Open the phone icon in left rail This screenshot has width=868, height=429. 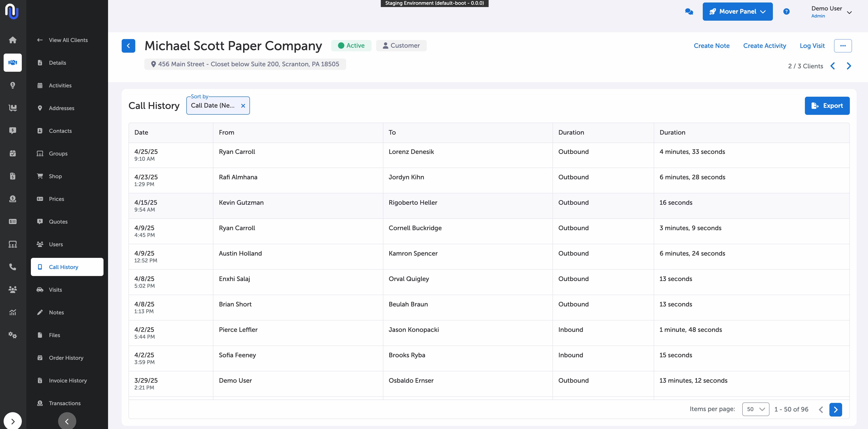[x=12, y=267]
